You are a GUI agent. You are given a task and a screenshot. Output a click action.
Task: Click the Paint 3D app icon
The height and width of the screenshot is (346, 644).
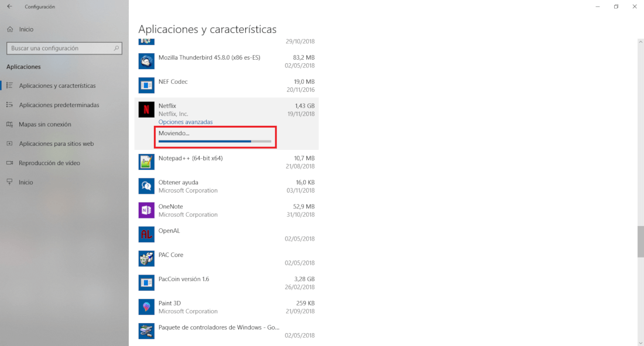pyautogui.click(x=146, y=307)
